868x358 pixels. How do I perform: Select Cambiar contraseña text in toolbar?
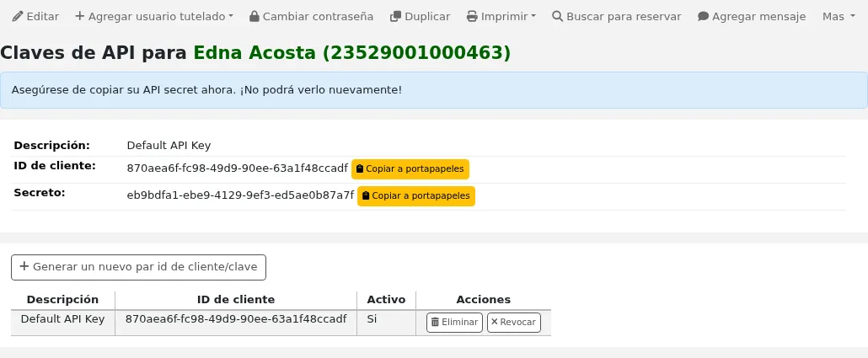[x=318, y=17]
